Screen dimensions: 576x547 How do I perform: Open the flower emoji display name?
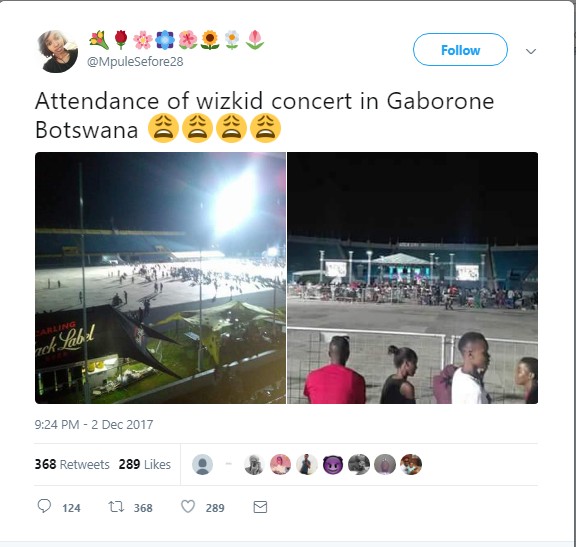click(176, 40)
